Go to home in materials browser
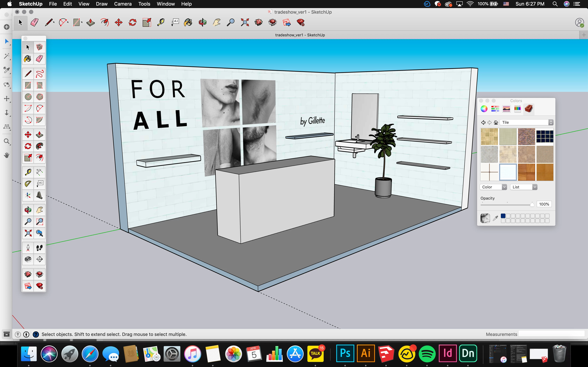This screenshot has height=367, width=588. (x=496, y=122)
